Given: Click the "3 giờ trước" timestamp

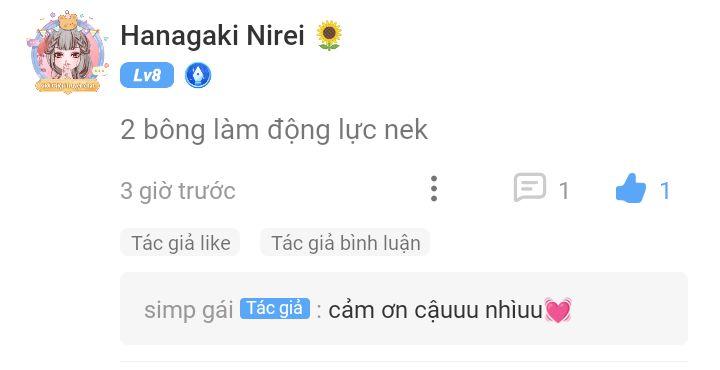Looking at the screenshot, I should (178, 191).
